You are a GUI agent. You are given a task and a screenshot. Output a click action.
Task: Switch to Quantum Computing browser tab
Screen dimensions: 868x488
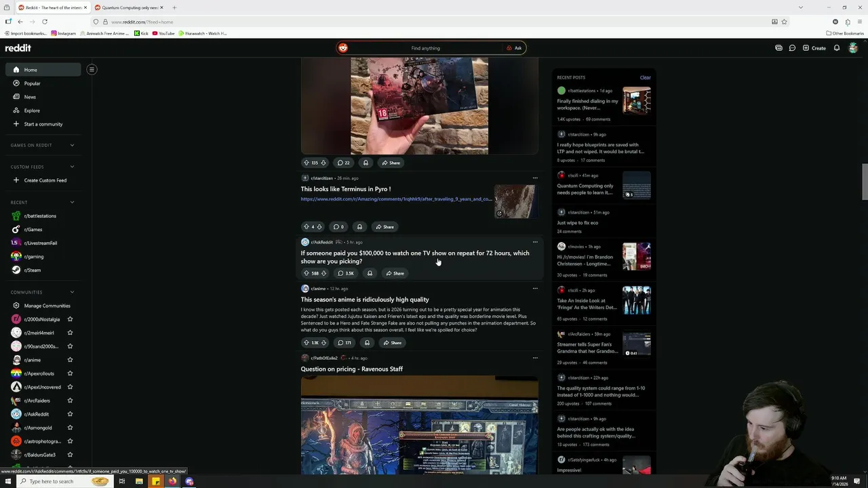point(127,7)
